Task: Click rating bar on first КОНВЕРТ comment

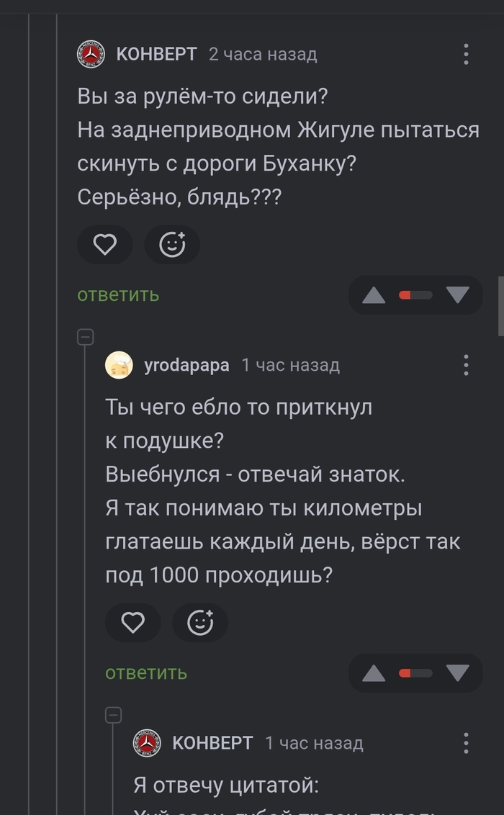Action: pyautogui.click(x=415, y=295)
